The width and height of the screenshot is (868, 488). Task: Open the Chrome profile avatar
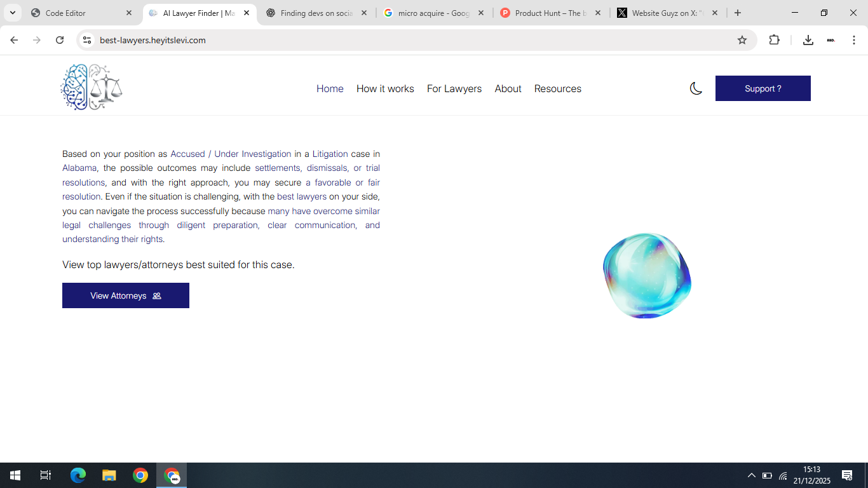(831, 40)
